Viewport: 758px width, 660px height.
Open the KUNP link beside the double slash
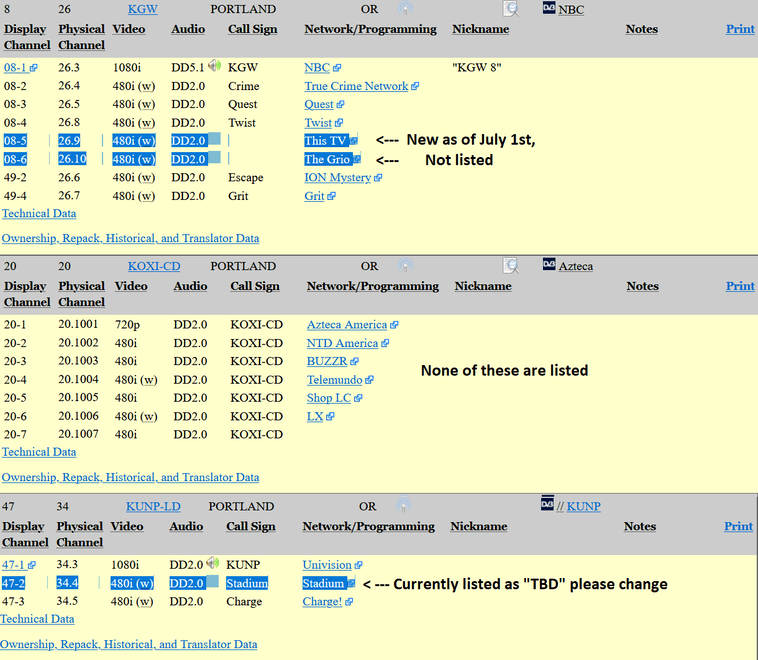(583, 506)
